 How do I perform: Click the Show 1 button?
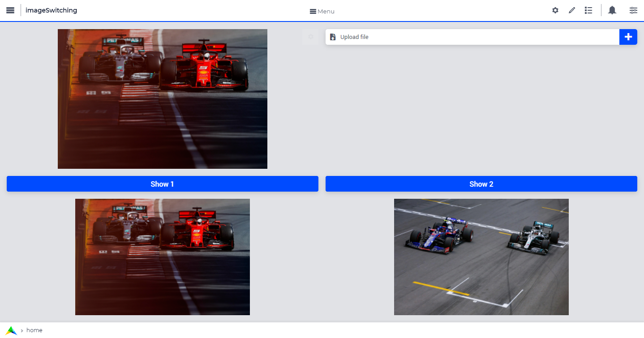pyautogui.click(x=163, y=184)
